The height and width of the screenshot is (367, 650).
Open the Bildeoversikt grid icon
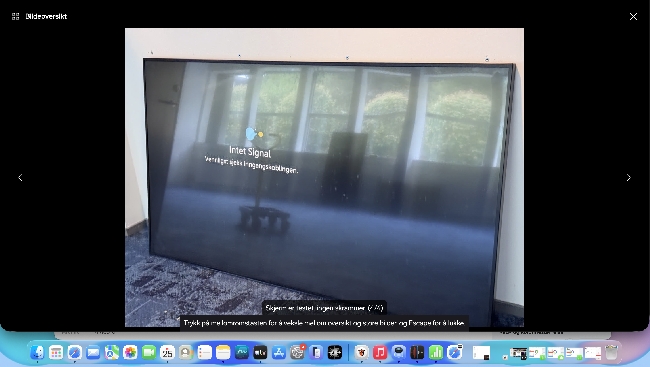tap(15, 17)
